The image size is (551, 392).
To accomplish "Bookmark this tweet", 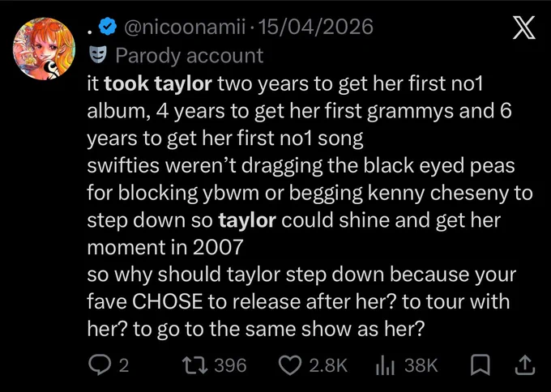I will click(480, 365).
